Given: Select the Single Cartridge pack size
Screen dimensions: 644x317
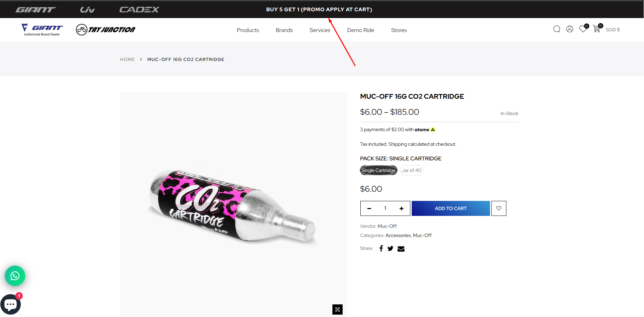Looking at the screenshot, I should pyautogui.click(x=378, y=170).
